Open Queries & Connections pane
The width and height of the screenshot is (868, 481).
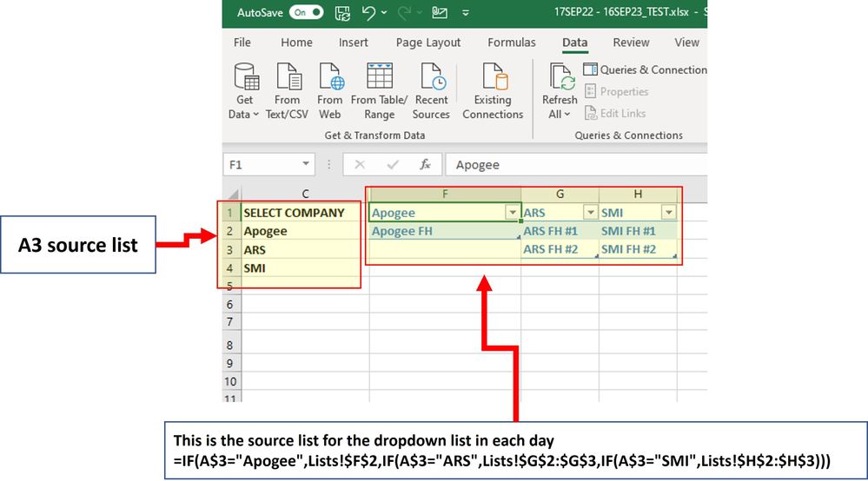pos(646,69)
